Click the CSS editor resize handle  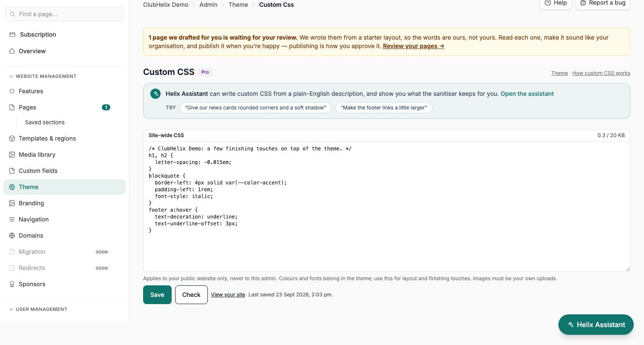click(x=627, y=268)
